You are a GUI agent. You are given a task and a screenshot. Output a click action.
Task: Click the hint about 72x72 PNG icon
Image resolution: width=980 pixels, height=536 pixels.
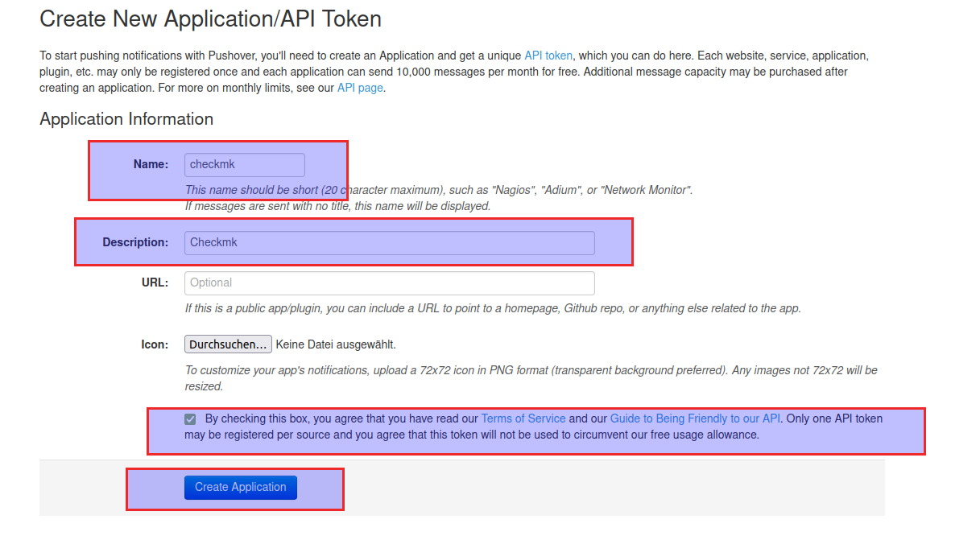click(x=531, y=370)
